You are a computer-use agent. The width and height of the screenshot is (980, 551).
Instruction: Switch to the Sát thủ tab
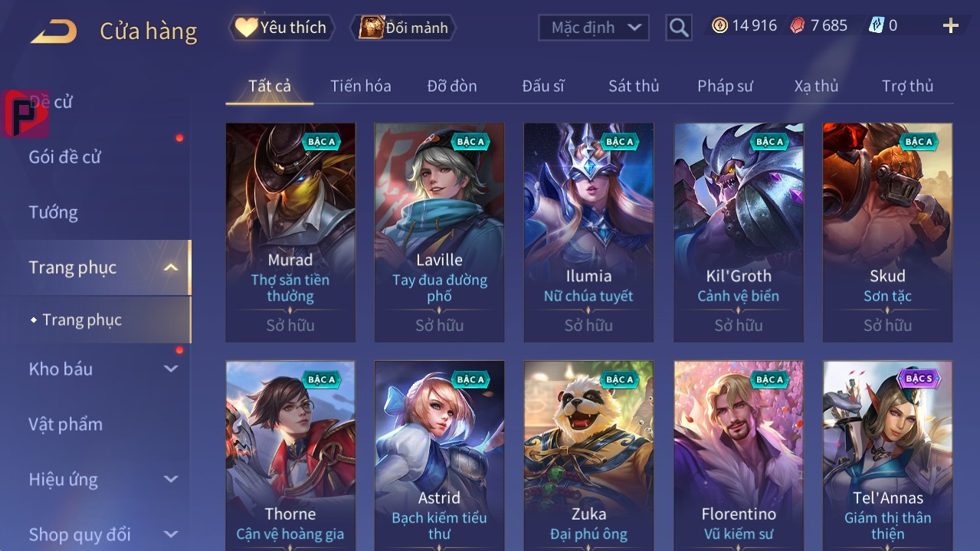coord(634,86)
